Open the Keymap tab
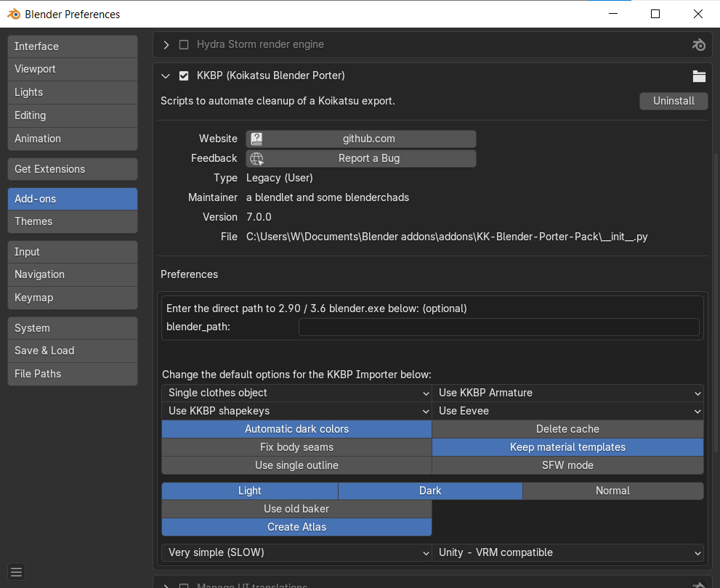The width and height of the screenshot is (720, 588). point(73,298)
